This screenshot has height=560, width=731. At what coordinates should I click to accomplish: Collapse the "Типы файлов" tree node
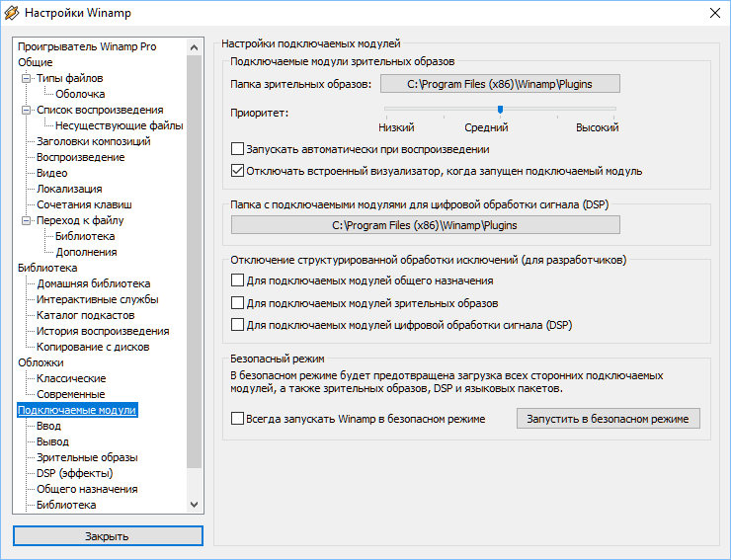(27, 78)
